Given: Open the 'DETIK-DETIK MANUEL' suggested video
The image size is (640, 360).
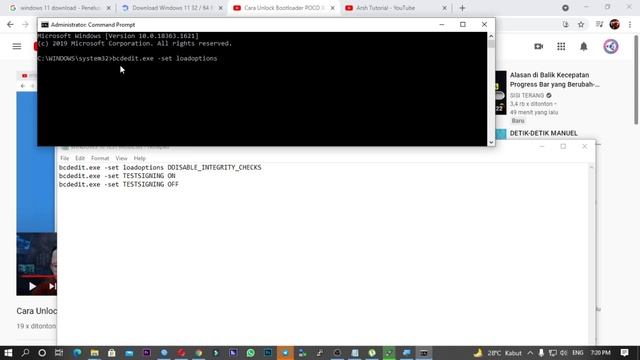Looking at the screenshot, I should click(x=544, y=133).
